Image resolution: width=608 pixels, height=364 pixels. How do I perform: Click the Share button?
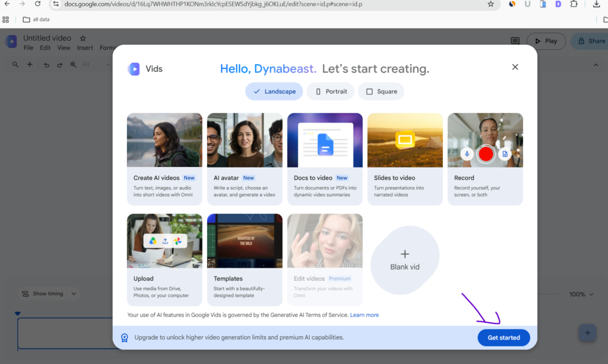coord(590,41)
